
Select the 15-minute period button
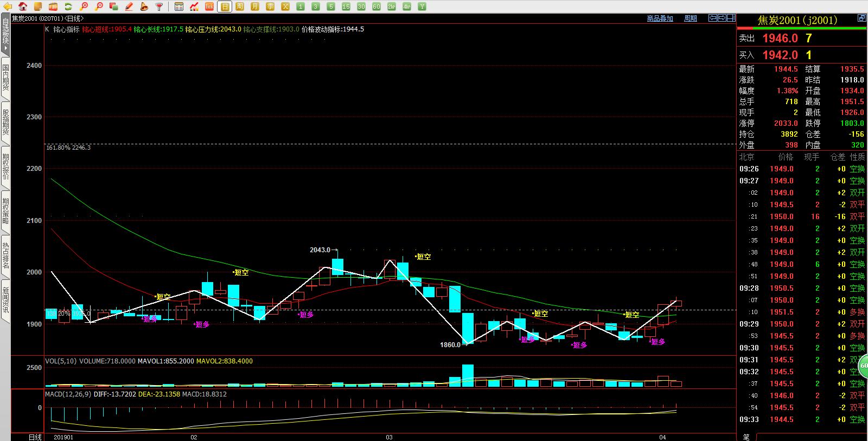[346, 7]
